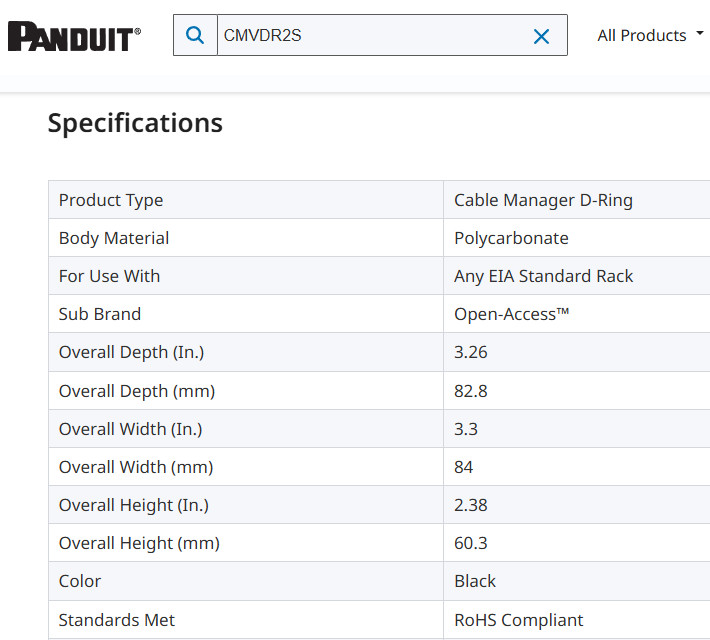The height and width of the screenshot is (640, 710).
Task: Select the '82.8' depth value
Action: 470,391
